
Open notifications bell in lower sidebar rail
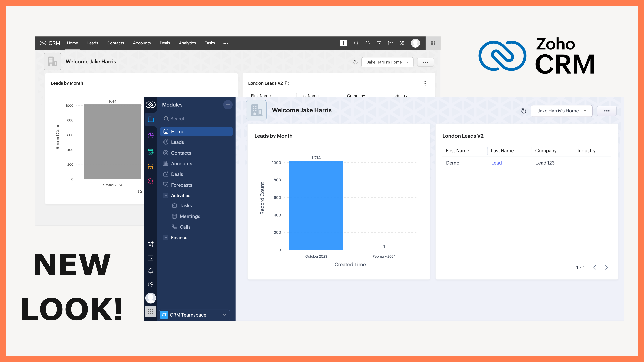tap(150, 271)
